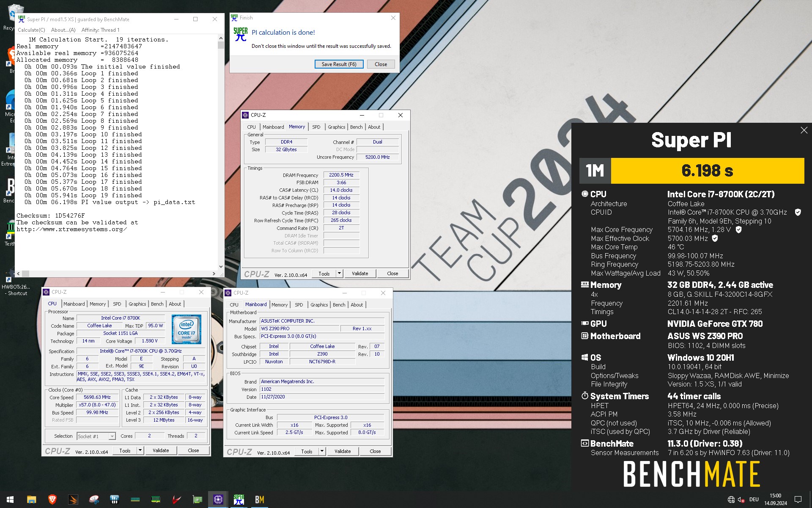Image resolution: width=812 pixels, height=508 pixels.
Task: Click Validate in CPU-Z Memory window
Action: (x=360, y=273)
